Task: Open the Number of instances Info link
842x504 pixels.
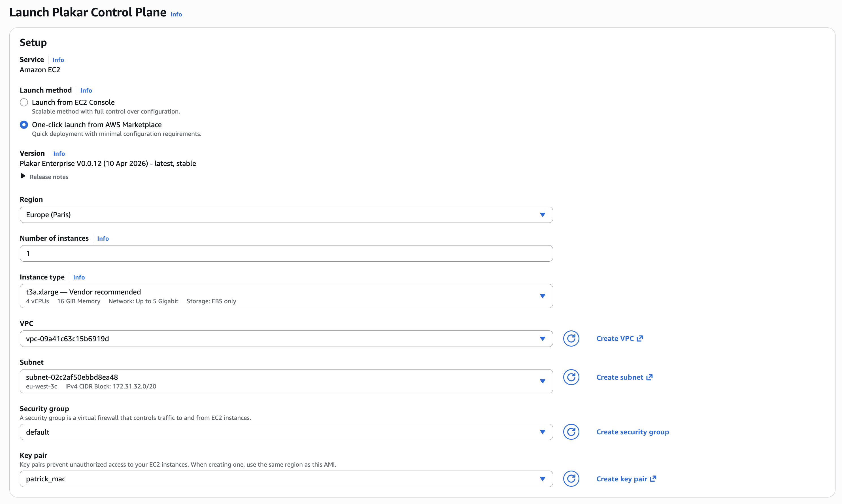Action: 103,238
